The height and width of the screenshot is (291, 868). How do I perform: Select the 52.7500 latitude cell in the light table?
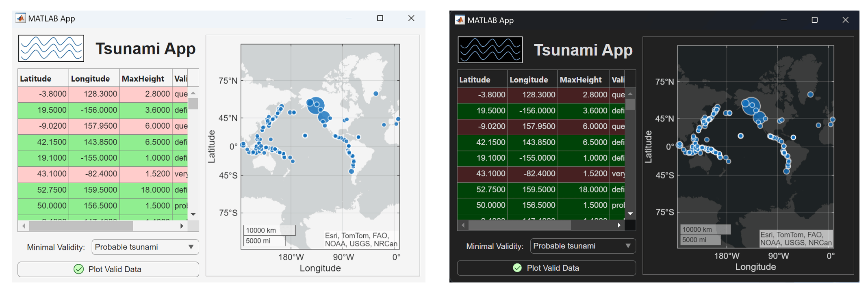(x=43, y=190)
